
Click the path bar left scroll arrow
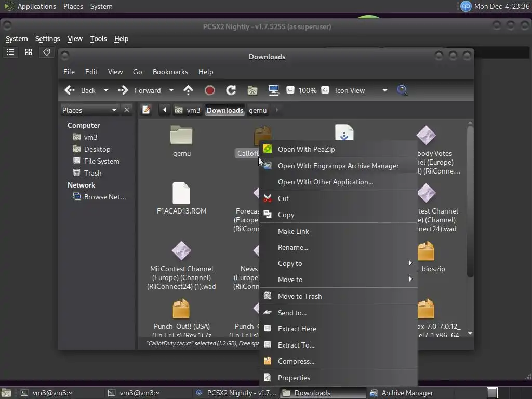(165, 110)
